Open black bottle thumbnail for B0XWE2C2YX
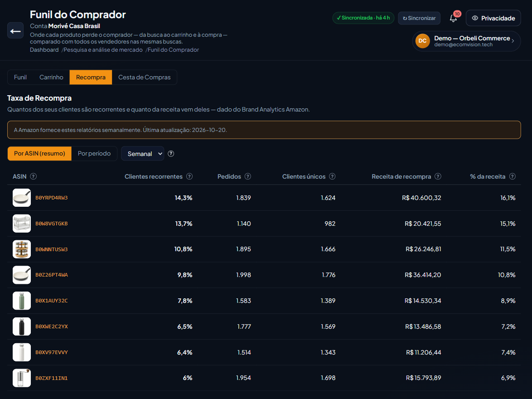 pyautogui.click(x=22, y=326)
